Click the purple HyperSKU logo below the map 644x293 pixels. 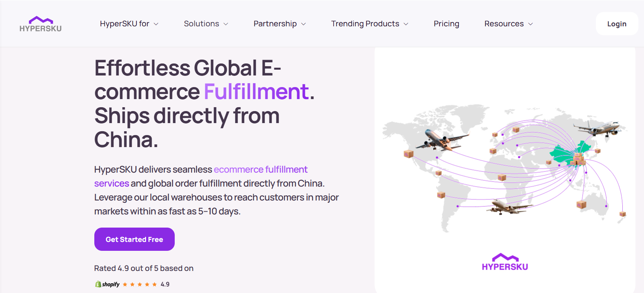coord(505,262)
